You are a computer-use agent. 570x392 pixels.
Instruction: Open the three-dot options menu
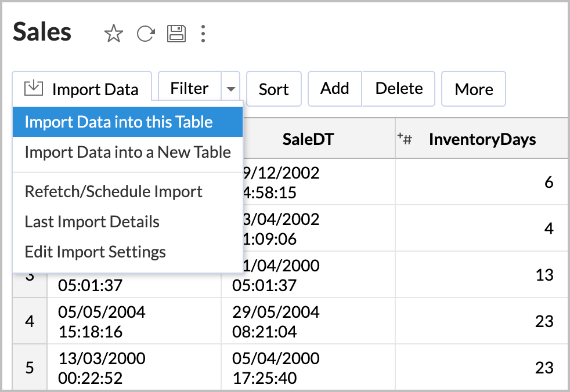203,35
